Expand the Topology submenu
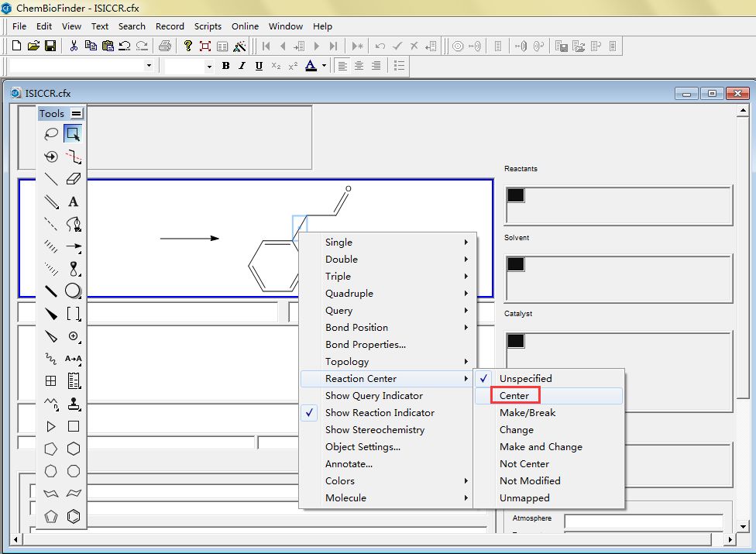The image size is (756, 554). pos(386,362)
